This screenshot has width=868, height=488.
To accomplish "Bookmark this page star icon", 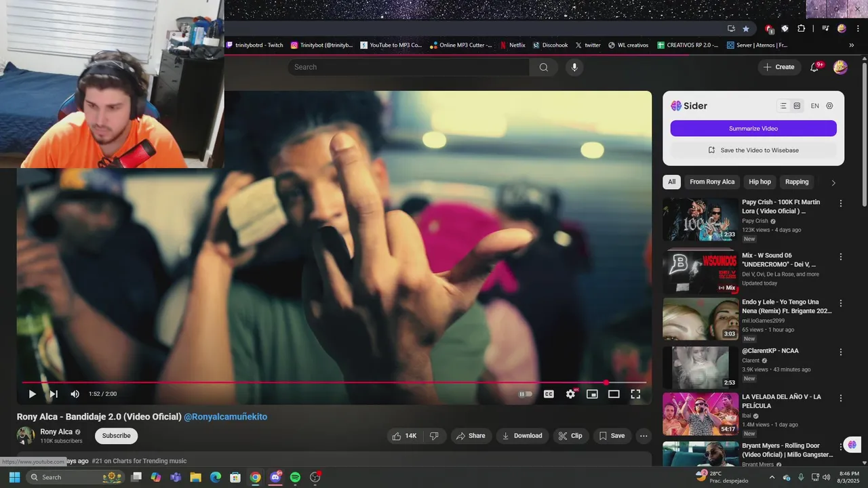I will (x=746, y=28).
